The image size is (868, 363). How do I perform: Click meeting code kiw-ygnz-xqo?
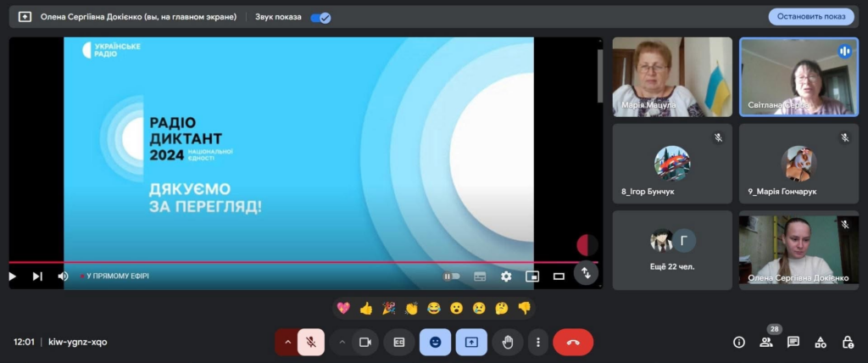78,342
